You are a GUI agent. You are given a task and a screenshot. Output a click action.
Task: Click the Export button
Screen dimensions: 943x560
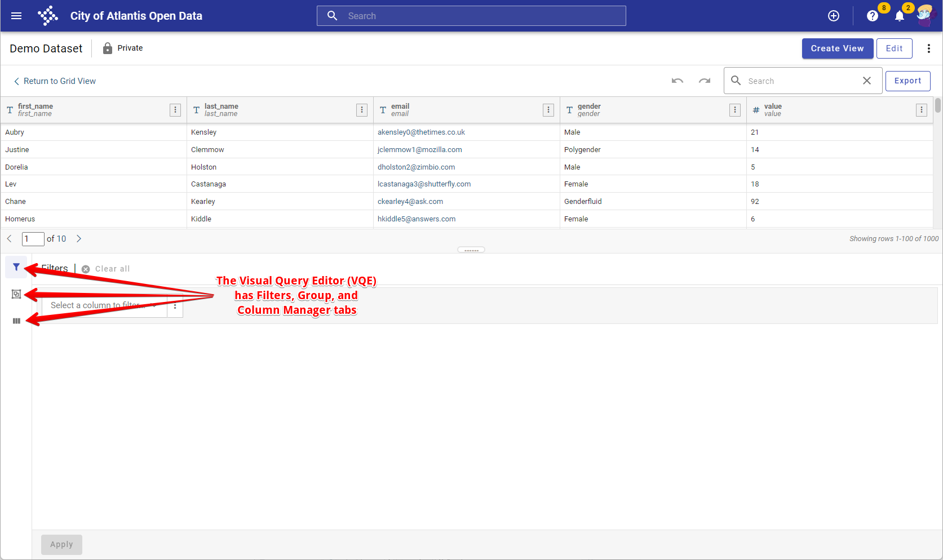[x=907, y=81]
